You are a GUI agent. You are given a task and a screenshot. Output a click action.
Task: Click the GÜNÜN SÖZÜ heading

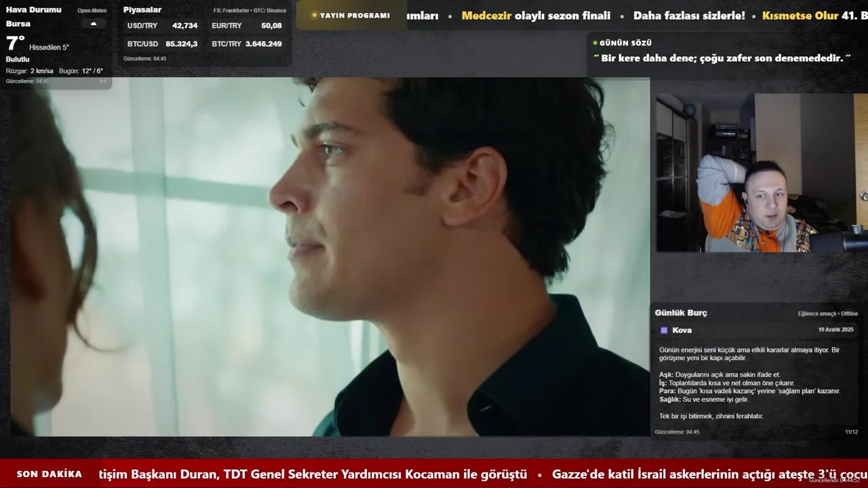[x=625, y=43]
